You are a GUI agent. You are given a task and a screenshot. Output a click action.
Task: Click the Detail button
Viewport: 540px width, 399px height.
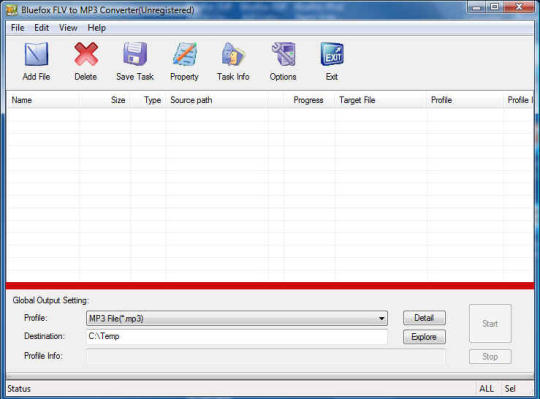[x=424, y=318]
